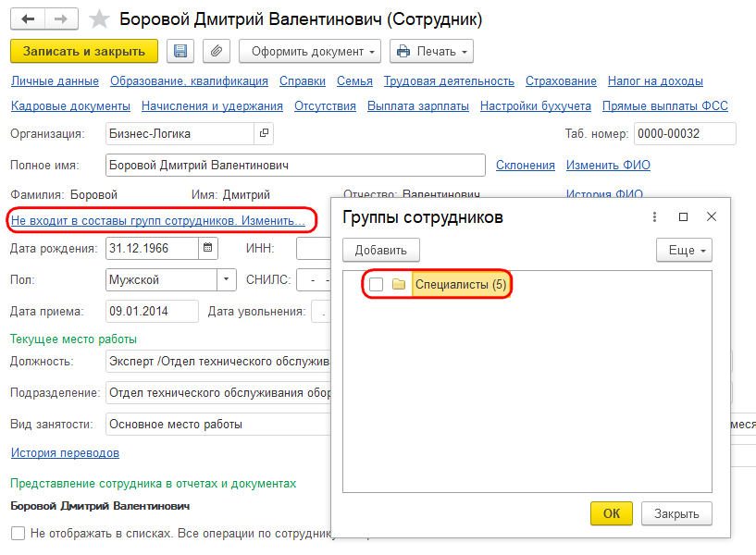Screen dimensions: 756x555
Task: Click the Вид занятости field
Action: (218, 424)
